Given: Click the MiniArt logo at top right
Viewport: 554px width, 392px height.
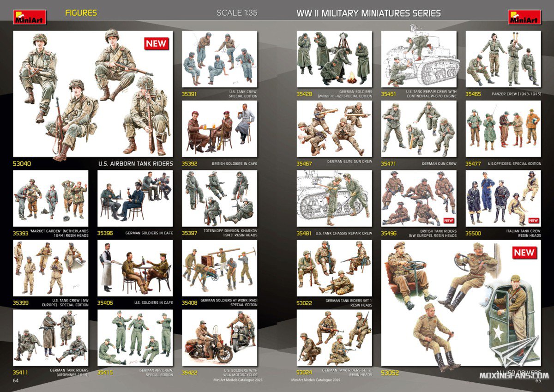Looking at the screenshot, I should click(x=524, y=17).
